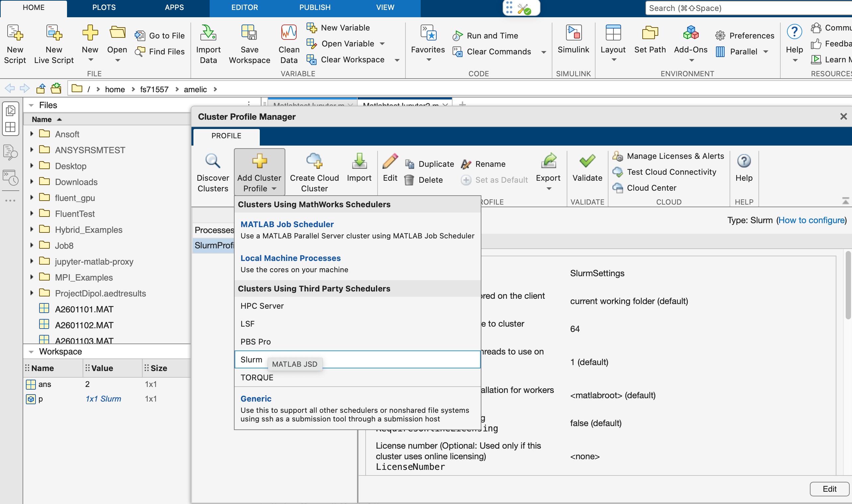
Task: Select TORQUE scheduler option
Action: 357,378
